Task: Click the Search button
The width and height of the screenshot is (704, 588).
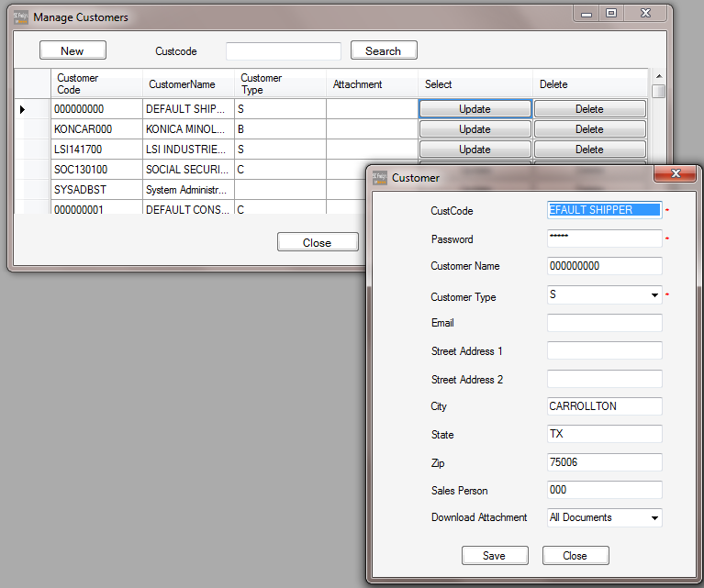Action: pyautogui.click(x=384, y=50)
